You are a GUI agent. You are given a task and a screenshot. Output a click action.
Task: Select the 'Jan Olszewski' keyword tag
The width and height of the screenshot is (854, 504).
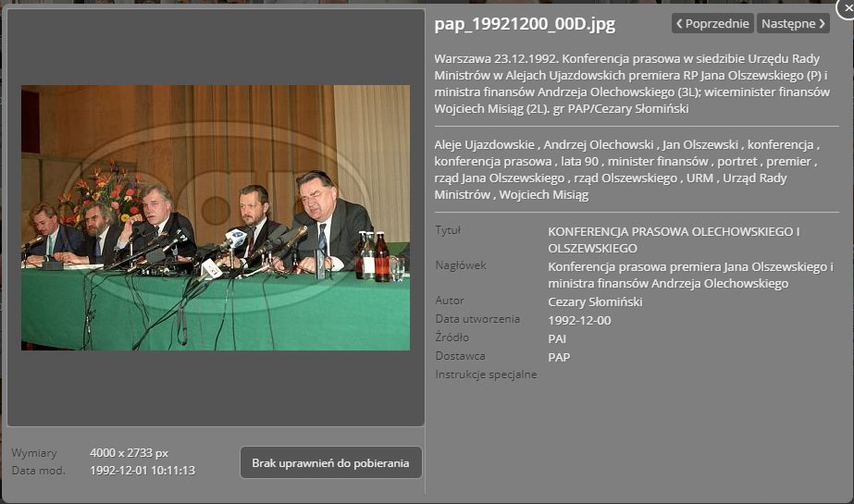[699, 145]
